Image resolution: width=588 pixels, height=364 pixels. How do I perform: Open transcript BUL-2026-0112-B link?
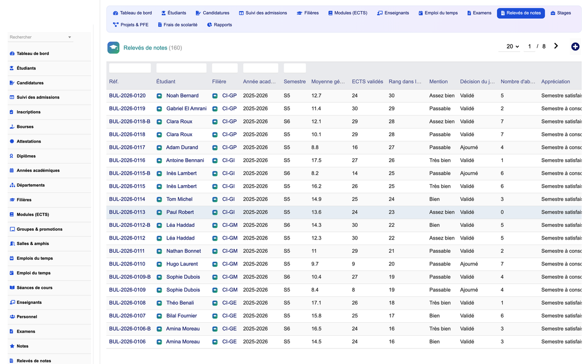130,225
